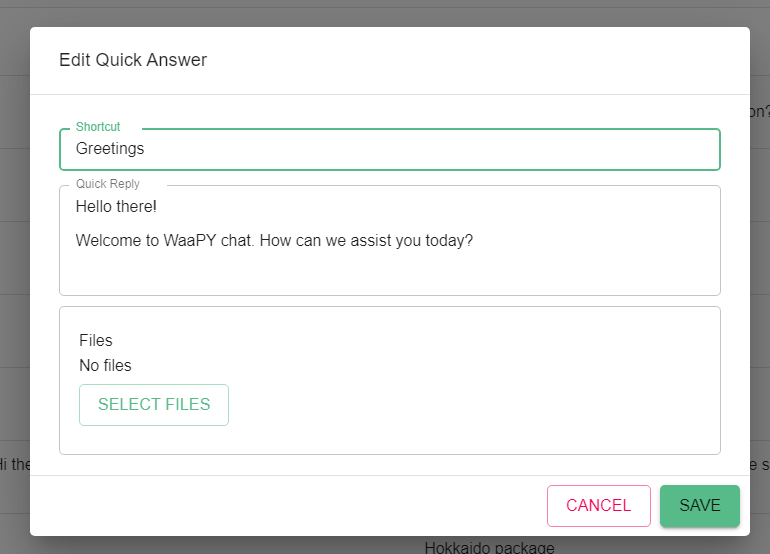Click the dimmed backdrop above the dialog
Screen dimensions: 770x554
tap(385, 13)
